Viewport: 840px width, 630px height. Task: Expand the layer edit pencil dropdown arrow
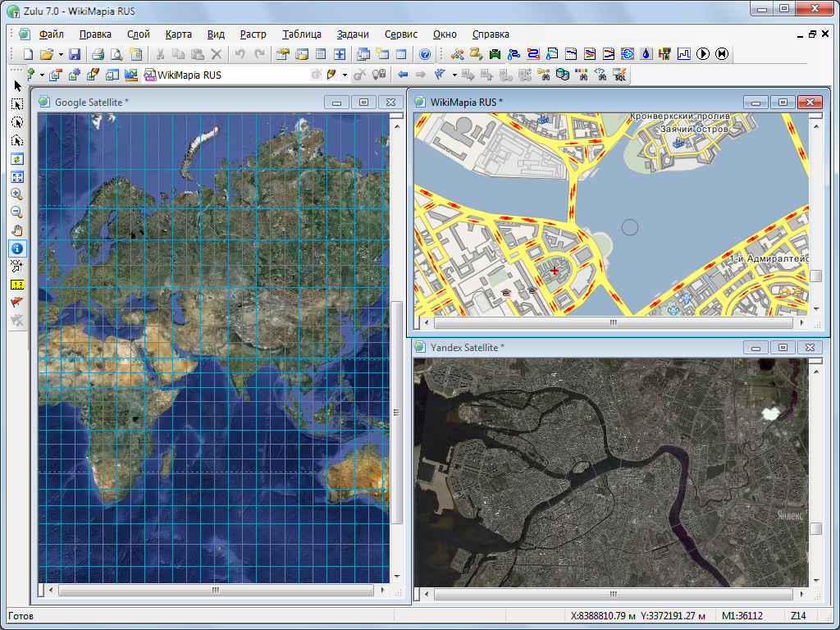[x=345, y=75]
